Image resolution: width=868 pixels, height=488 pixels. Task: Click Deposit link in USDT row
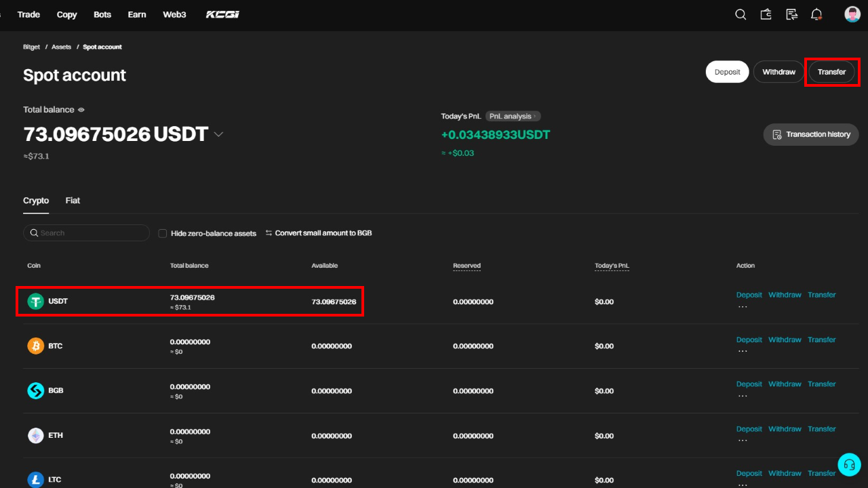point(749,295)
